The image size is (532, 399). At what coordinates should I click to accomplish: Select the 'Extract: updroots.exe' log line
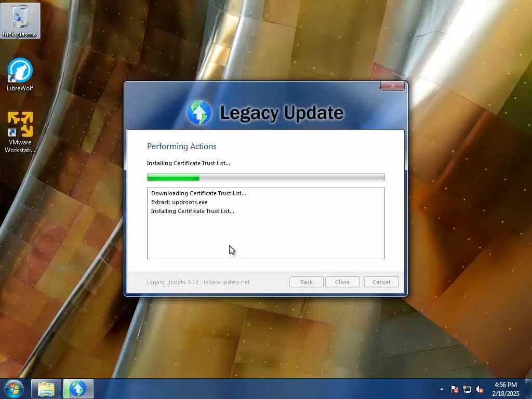tap(179, 202)
